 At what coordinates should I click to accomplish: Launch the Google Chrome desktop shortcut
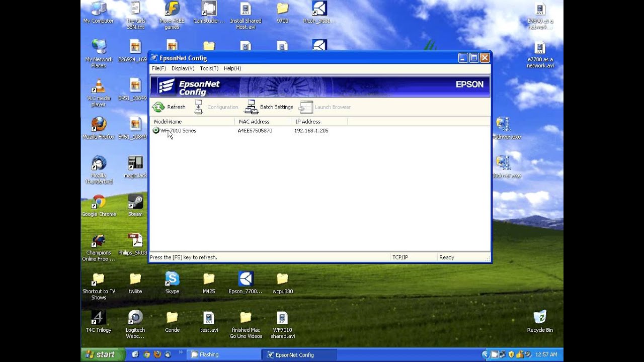point(99,206)
